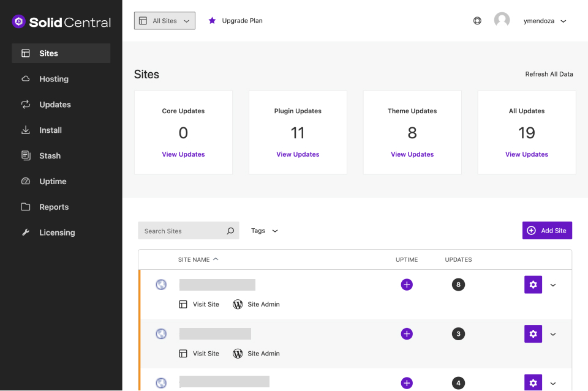Screen dimensions: 588x391
Task: Open settings gear for the site with 4 updates
Action: point(533,382)
